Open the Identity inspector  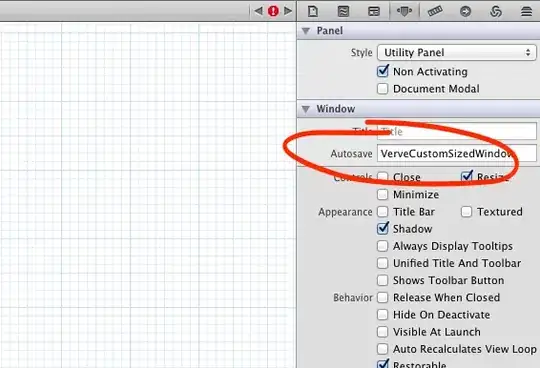click(374, 11)
